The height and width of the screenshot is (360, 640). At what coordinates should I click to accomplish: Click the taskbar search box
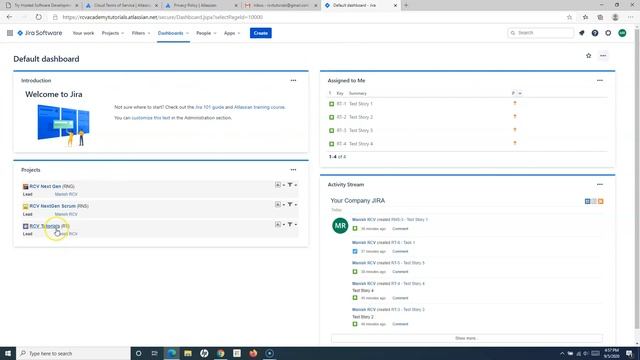click(x=73, y=353)
